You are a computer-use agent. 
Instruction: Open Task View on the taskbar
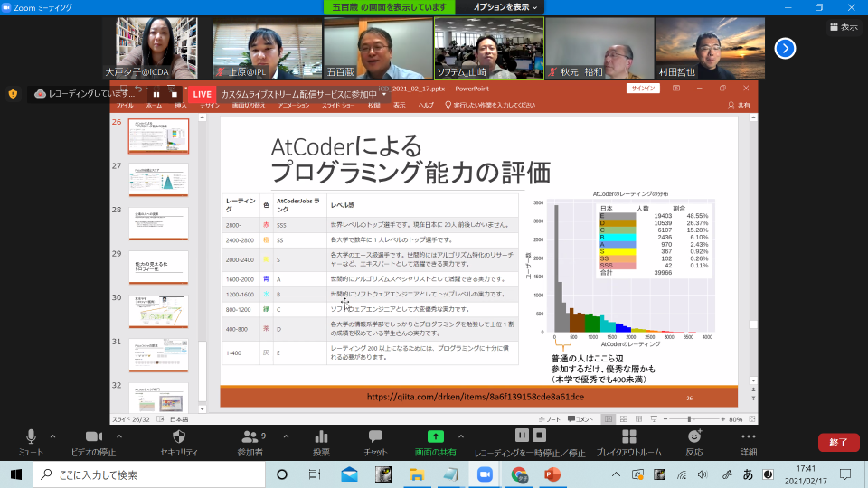click(315, 474)
